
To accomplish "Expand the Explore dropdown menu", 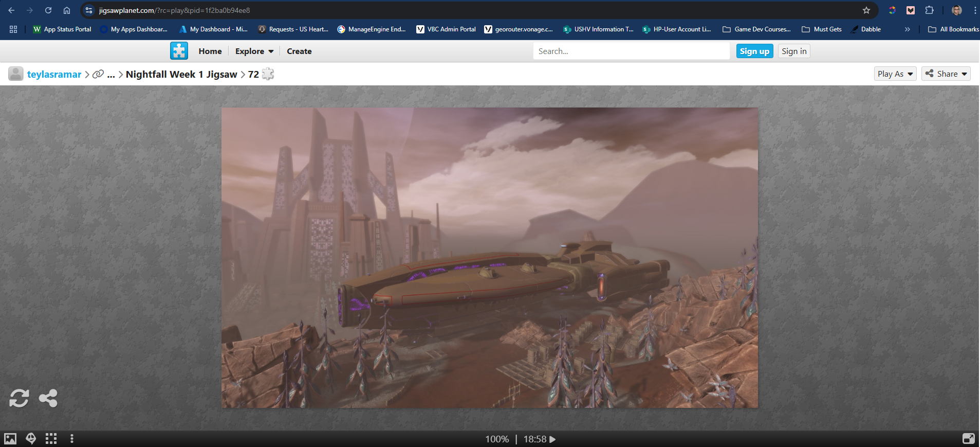I will tap(254, 51).
